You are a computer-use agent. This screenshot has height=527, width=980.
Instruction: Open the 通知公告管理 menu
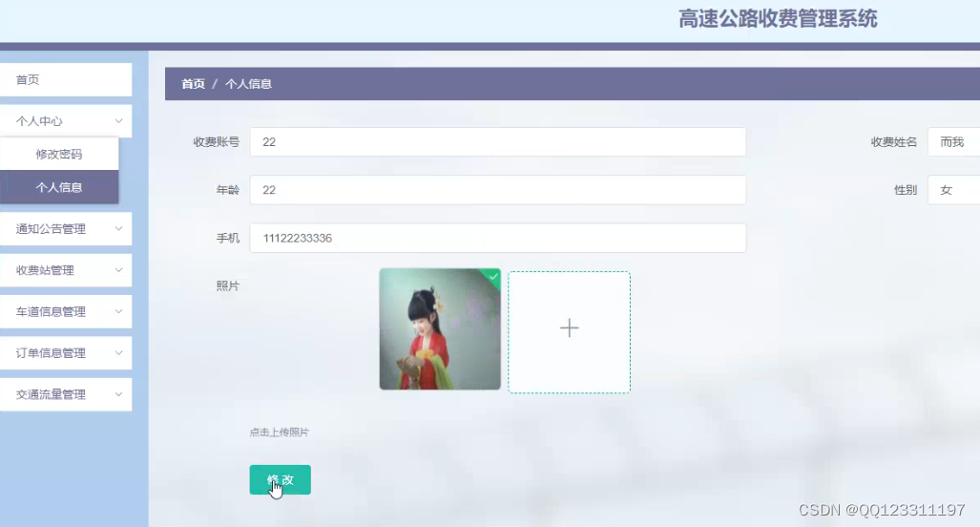pos(66,229)
